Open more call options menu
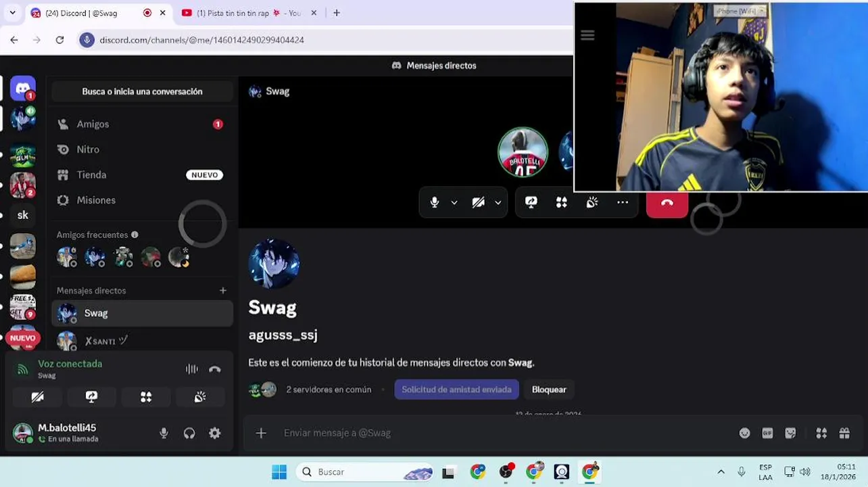The image size is (868, 487). pyautogui.click(x=623, y=202)
